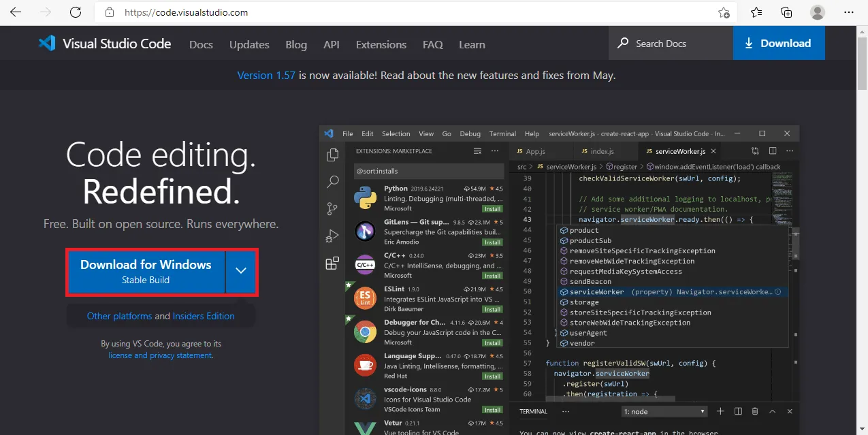Open the Terminal menu in VS Code menu bar
Viewport: 868px width, 435px height.
pyautogui.click(x=502, y=133)
